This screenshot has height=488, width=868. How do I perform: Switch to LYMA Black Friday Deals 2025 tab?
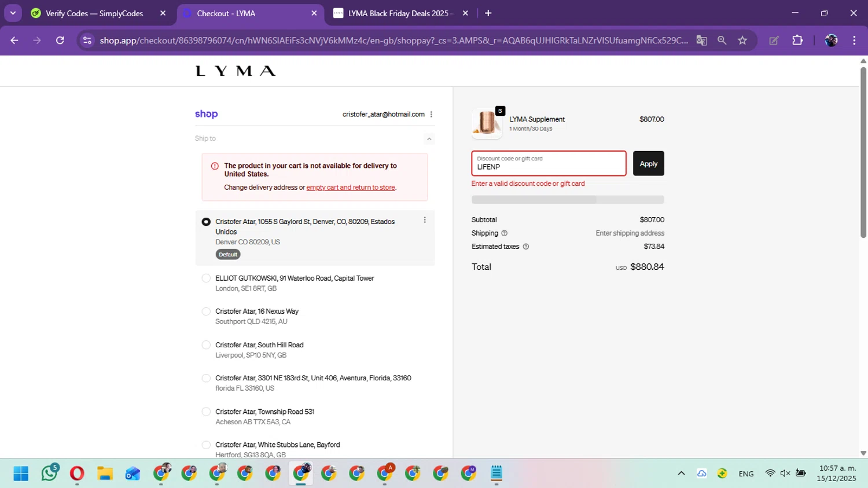(x=401, y=13)
